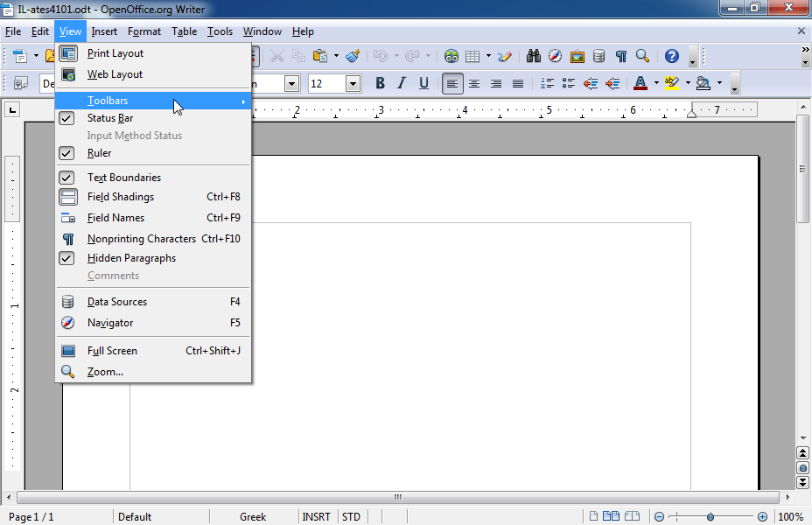Screen dimensions: 812x525
Task: Open the Edit menu
Action: click(40, 31)
